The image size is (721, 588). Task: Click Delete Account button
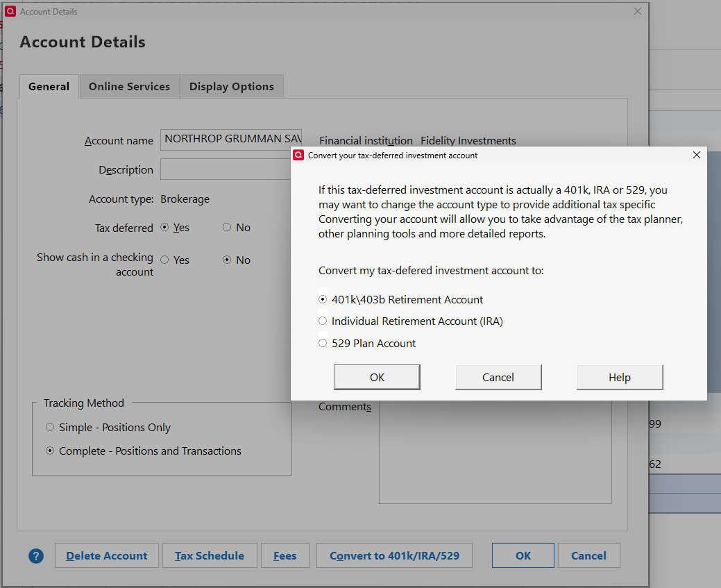107,556
